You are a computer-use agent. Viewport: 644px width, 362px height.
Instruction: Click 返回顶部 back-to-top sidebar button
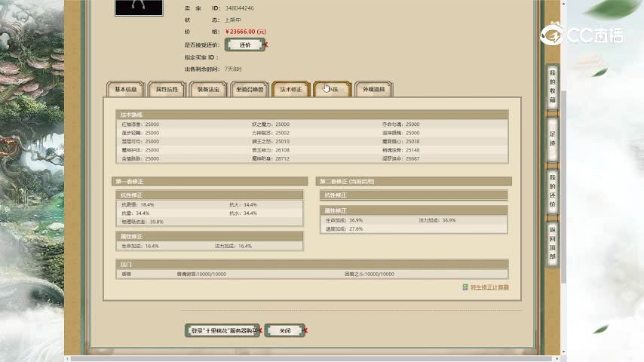552,243
